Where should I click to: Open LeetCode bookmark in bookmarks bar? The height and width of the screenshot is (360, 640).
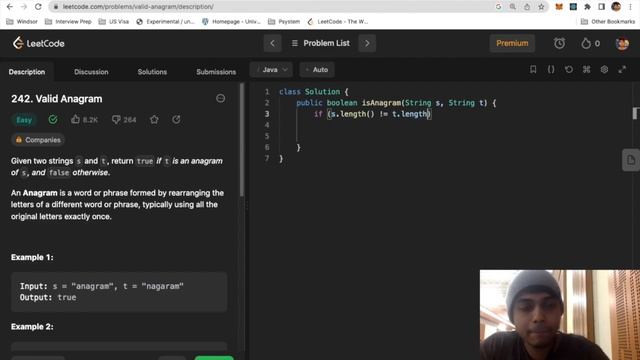[338, 22]
